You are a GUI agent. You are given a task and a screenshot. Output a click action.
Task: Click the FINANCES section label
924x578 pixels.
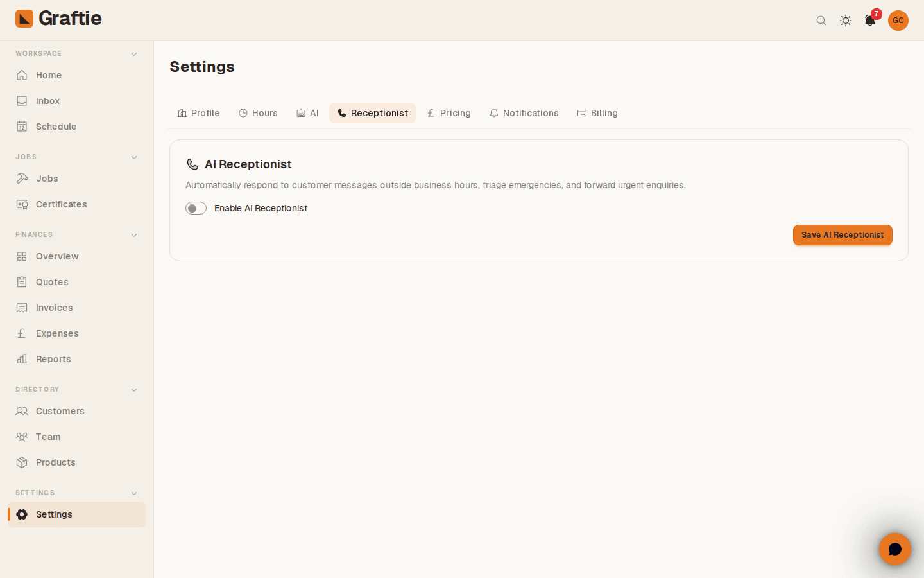34,235
